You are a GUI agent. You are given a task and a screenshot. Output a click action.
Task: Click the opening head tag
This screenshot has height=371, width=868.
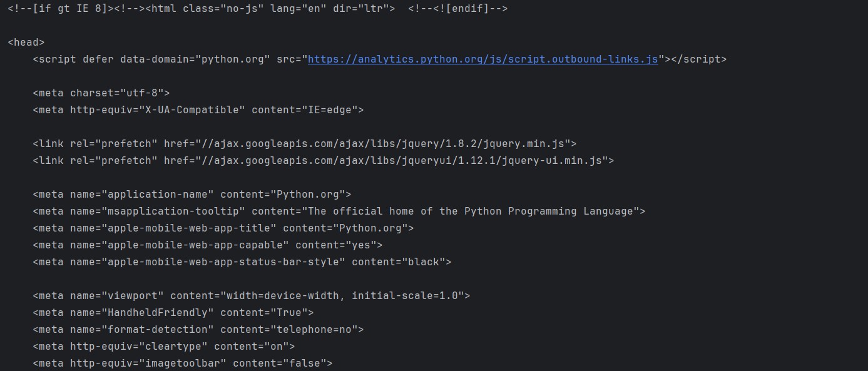coord(26,43)
